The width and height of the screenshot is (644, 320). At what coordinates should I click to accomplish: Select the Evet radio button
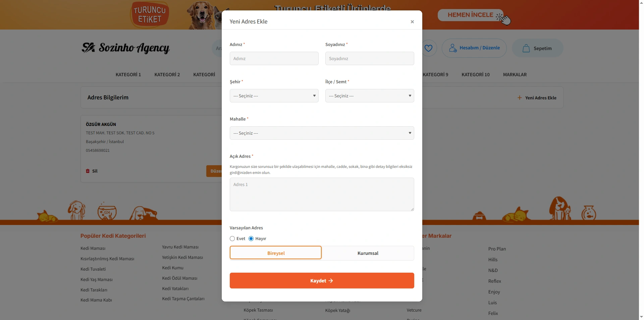pos(232,239)
